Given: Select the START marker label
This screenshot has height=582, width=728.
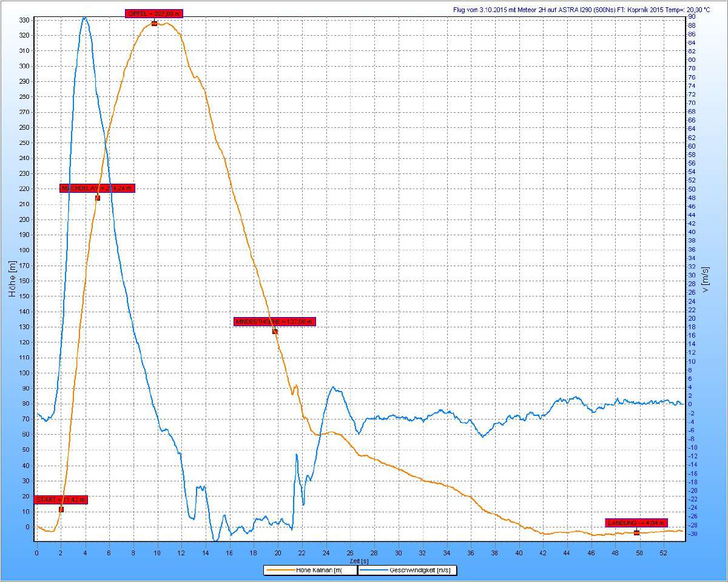Looking at the screenshot, I should tap(61, 500).
